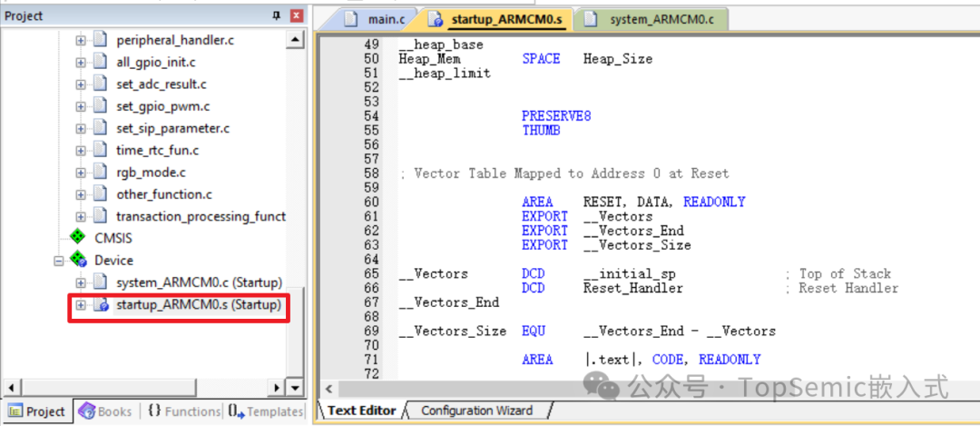Click Reset_Handler on line 66
The height and width of the screenshot is (426, 980).
[633, 288]
